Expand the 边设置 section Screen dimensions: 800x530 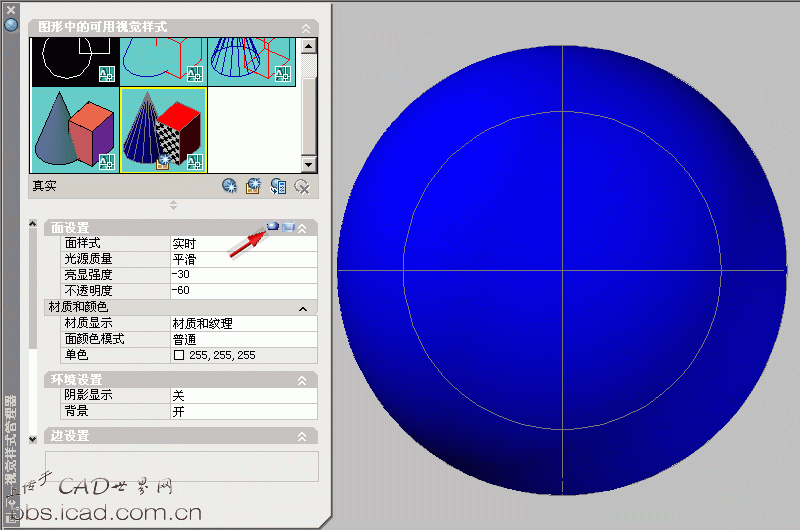coord(302,437)
